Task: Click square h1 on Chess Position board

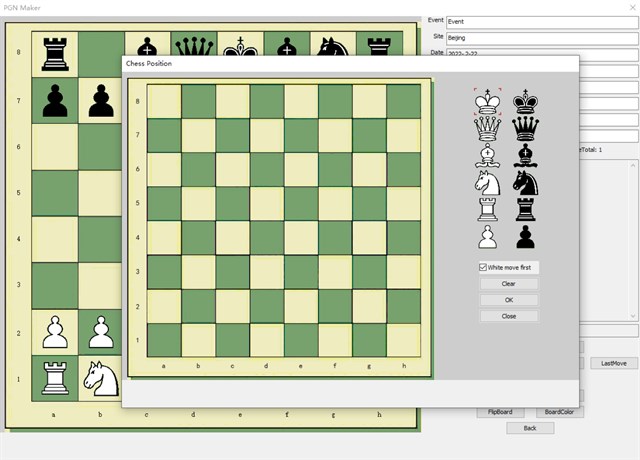Action: tap(404, 340)
